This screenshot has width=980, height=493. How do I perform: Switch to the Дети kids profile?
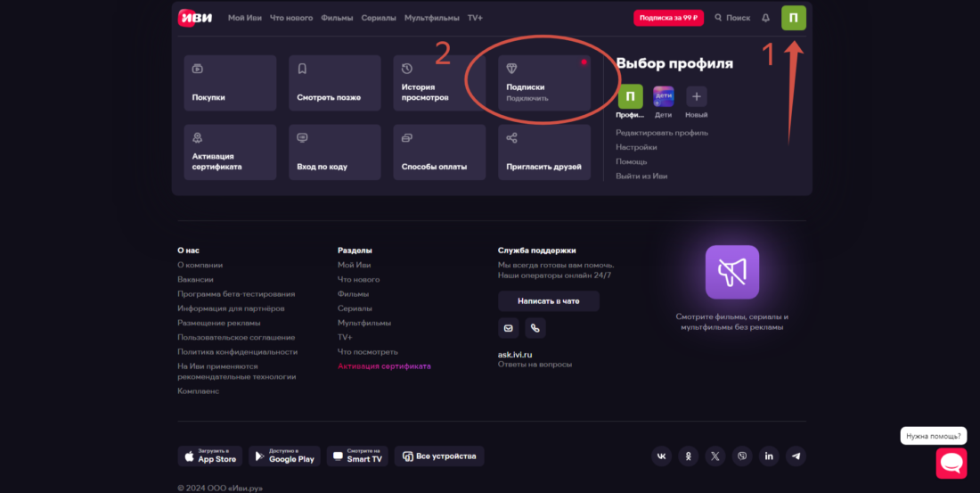point(663,97)
